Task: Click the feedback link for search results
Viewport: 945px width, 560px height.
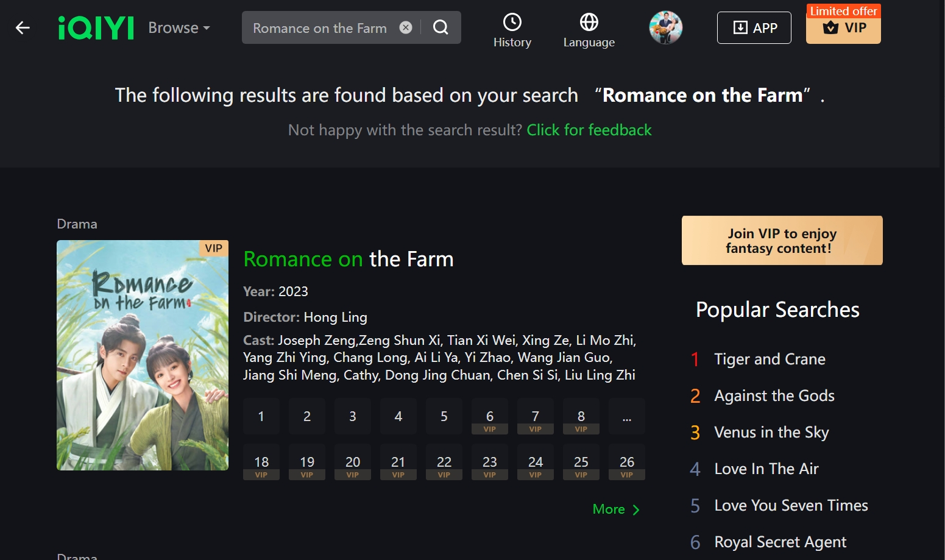Action: coord(589,130)
